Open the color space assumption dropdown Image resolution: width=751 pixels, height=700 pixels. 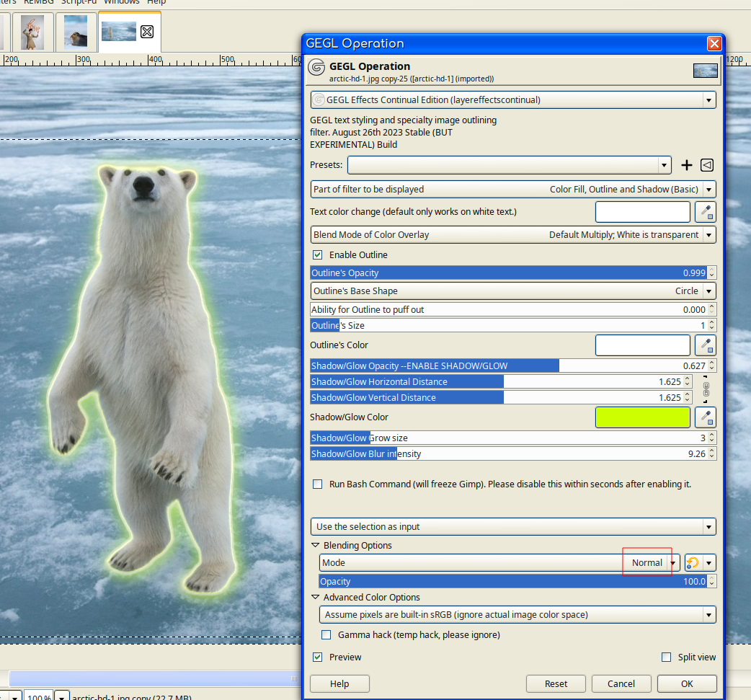point(517,615)
